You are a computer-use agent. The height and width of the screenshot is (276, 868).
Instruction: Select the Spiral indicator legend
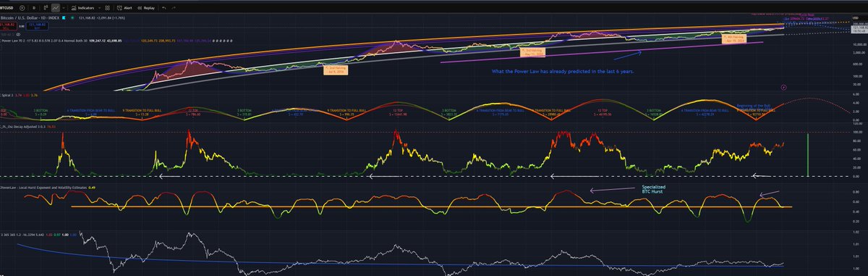[7, 95]
